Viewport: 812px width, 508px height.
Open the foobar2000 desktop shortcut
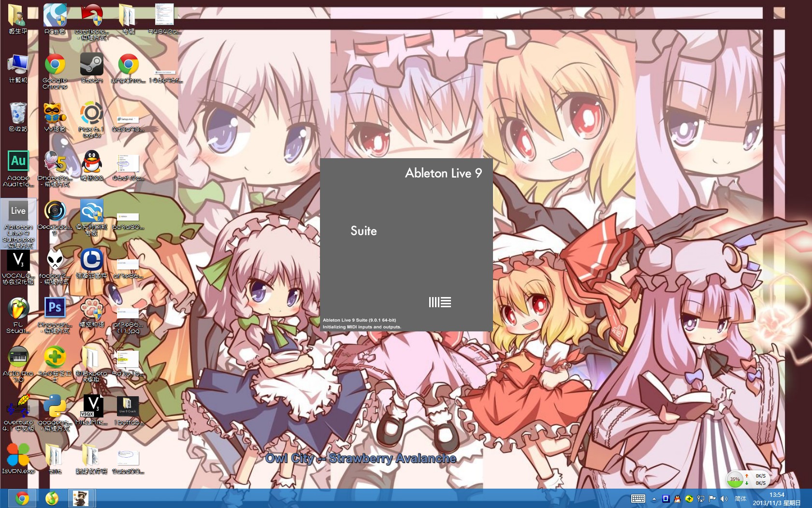[55, 266]
